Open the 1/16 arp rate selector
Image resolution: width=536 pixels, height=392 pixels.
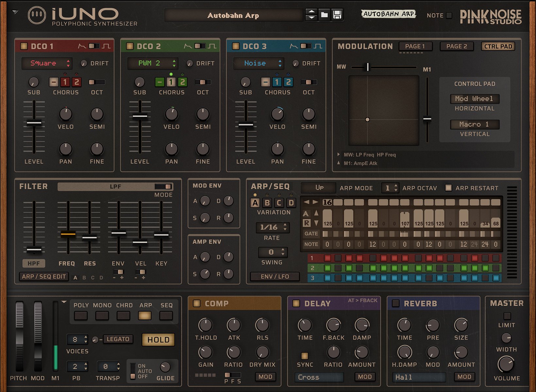pyautogui.click(x=273, y=228)
